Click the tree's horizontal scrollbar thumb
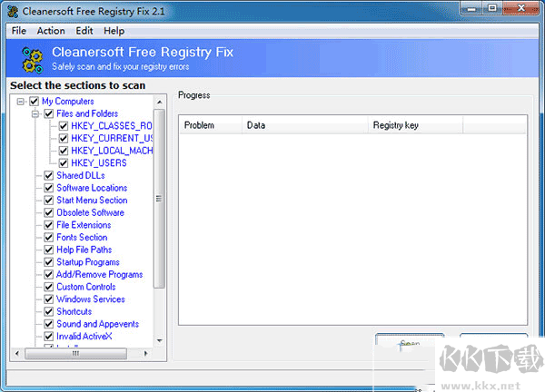The image size is (545, 392). [75, 354]
